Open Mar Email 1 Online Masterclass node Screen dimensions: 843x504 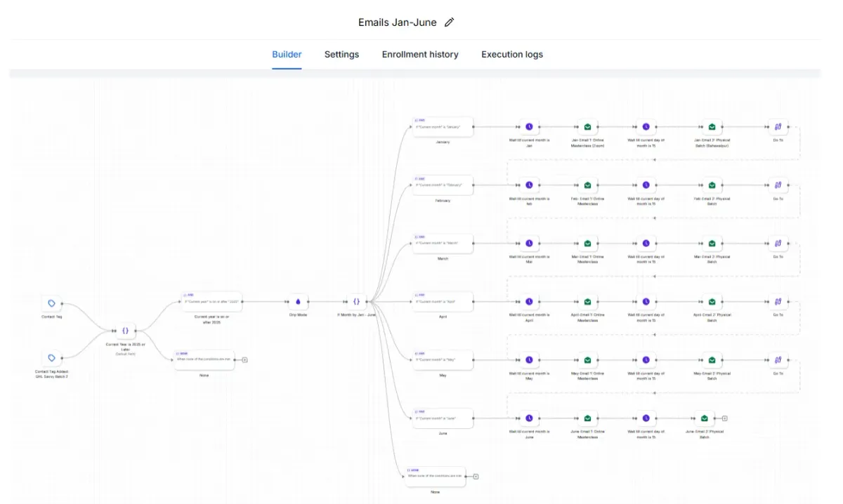[x=587, y=244]
